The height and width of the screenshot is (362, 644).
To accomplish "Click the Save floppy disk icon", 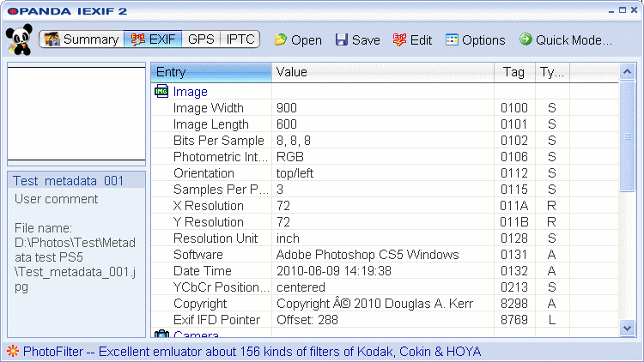I will pos(341,39).
